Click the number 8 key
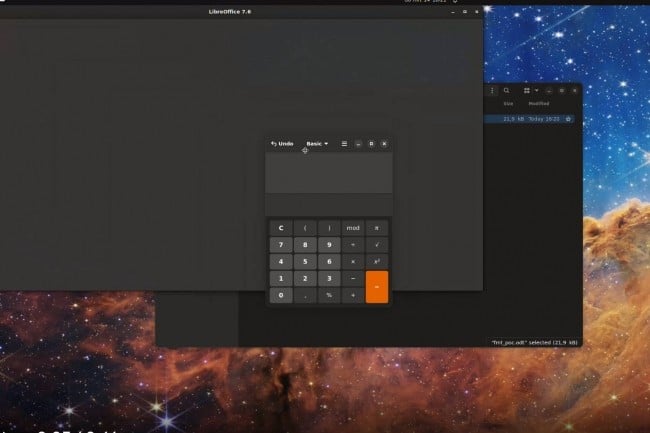Image resolution: width=650 pixels, height=433 pixels. coord(305,245)
